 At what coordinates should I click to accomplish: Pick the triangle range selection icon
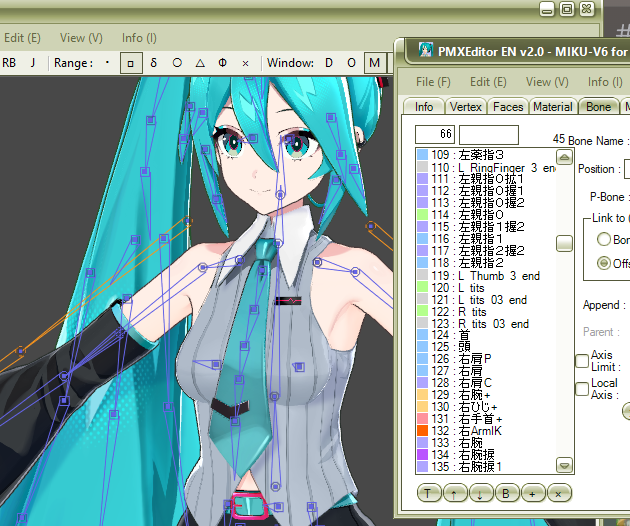(x=200, y=63)
